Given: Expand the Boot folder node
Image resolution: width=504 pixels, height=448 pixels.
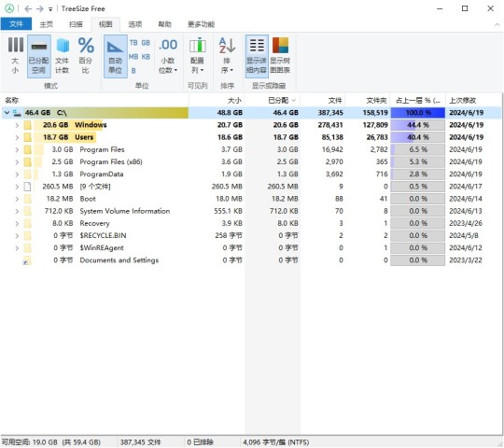Looking at the screenshot, I should [17, 199].
